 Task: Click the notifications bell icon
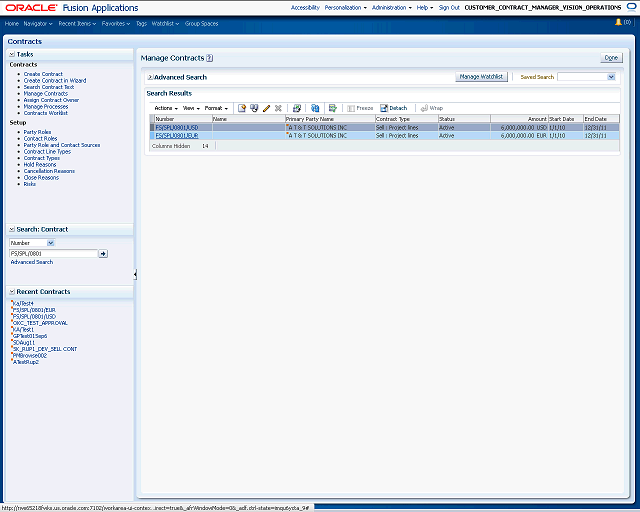(618, 22)
